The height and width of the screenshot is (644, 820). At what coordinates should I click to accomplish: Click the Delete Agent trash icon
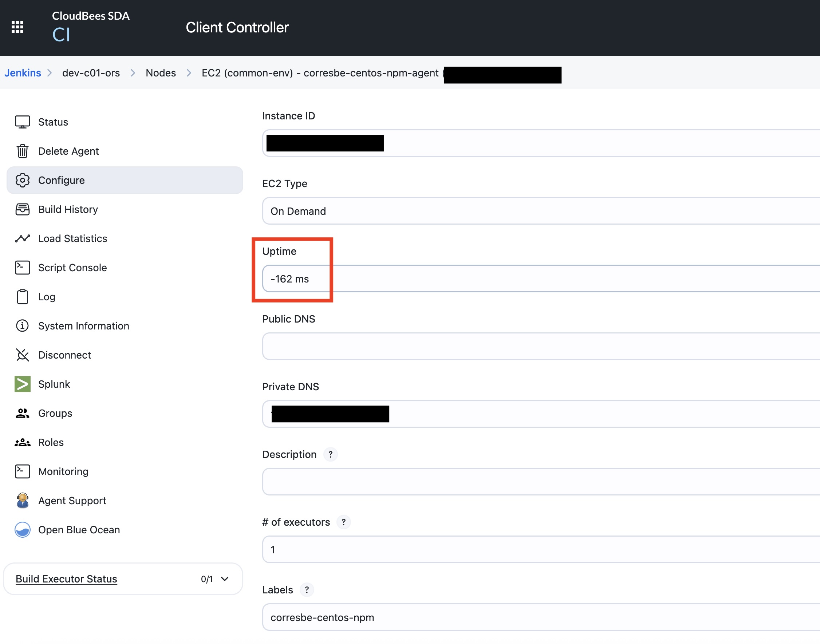[22, 151]
